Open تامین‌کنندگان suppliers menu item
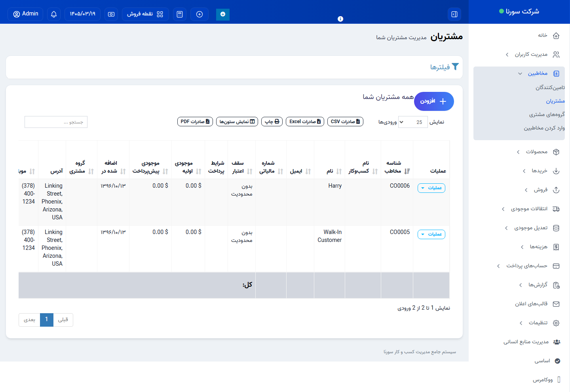The width and height of the screenshot is (570, 392). pos(550,88)
